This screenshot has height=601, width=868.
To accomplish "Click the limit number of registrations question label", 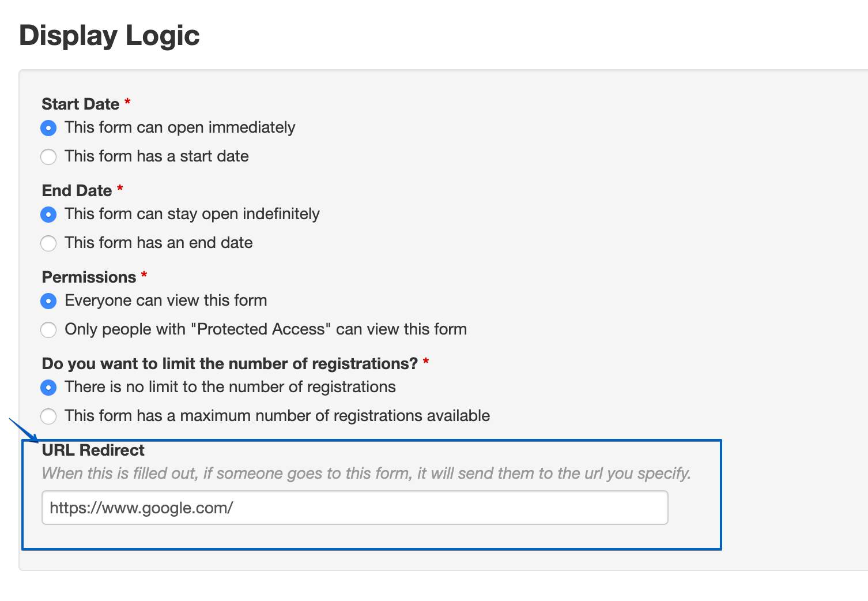I will pyautogui.click(x=229, y=363).
